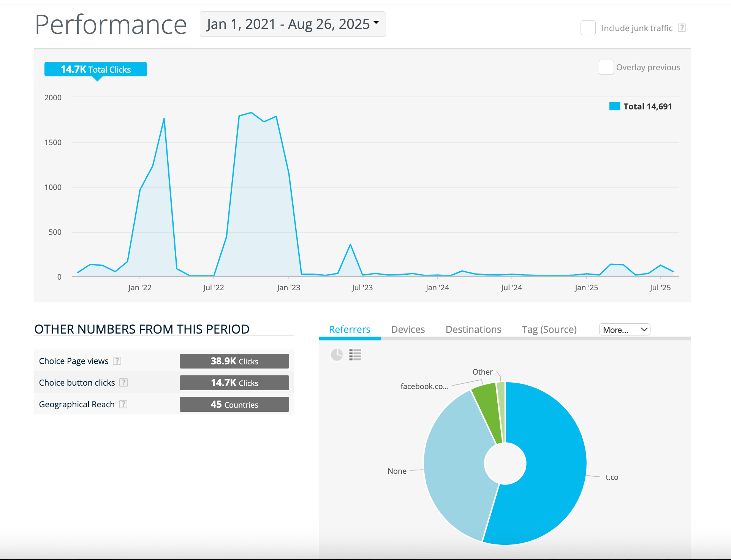Open the date range dropdown
731x560 pixels.
pyautogui.click(x=293, y=24)
